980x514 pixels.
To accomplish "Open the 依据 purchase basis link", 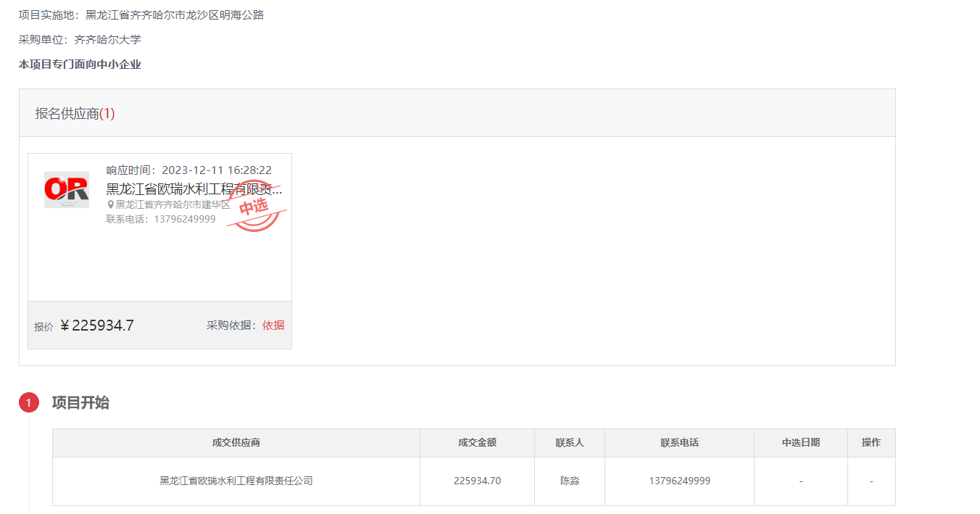I will (273, 326).
